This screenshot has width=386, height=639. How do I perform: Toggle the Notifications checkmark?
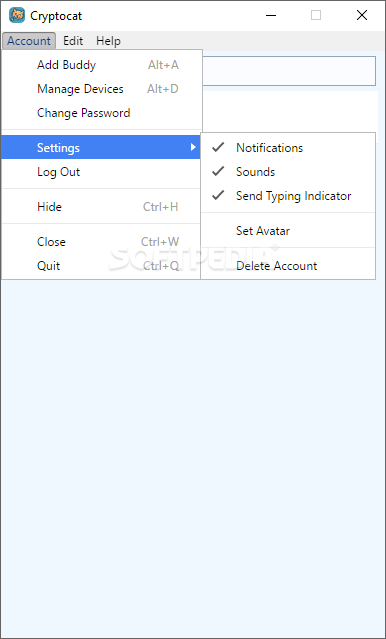click(x=218, y=148)
